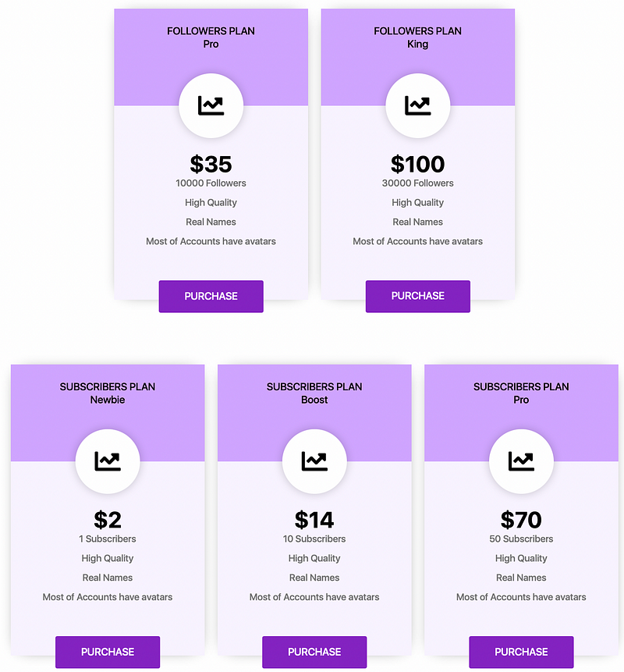This screenshot has width=624, height=672.
Task: Click the $2 price heading
Action: tap(108, 520)
